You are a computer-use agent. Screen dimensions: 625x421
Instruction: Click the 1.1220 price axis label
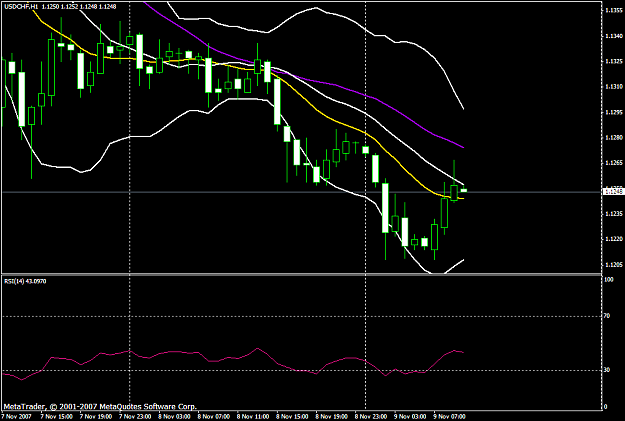(614, 239)
